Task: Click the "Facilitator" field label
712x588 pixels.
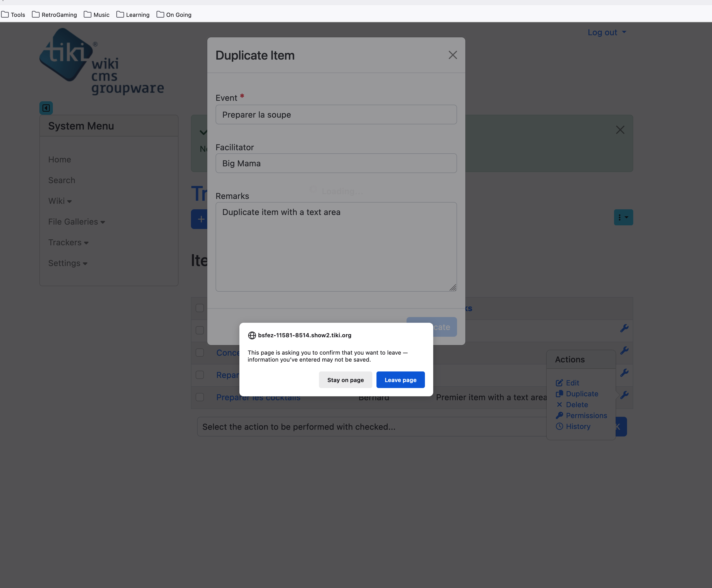Action: tap(235, 147)
